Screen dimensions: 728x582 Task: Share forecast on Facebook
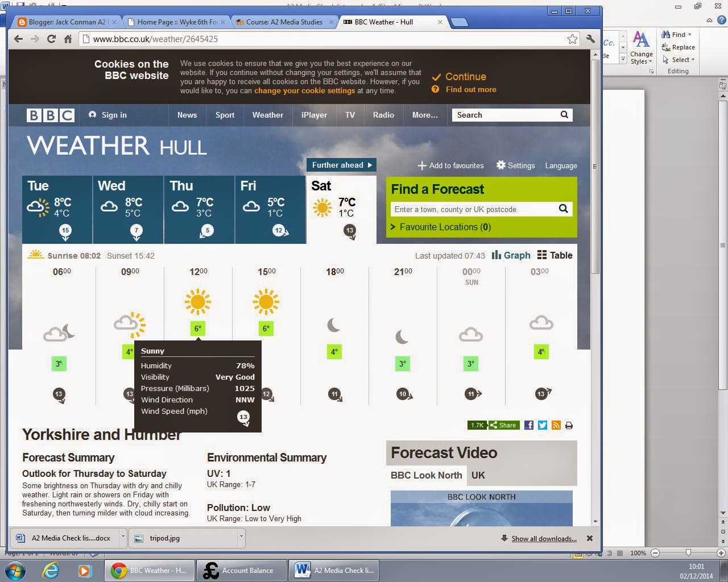point(528,425)
